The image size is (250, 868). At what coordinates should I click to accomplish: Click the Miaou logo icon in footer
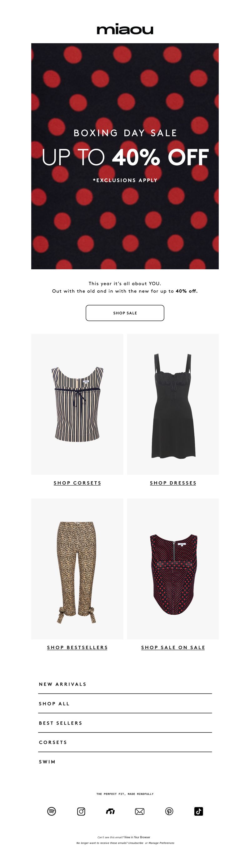point(110,811)
